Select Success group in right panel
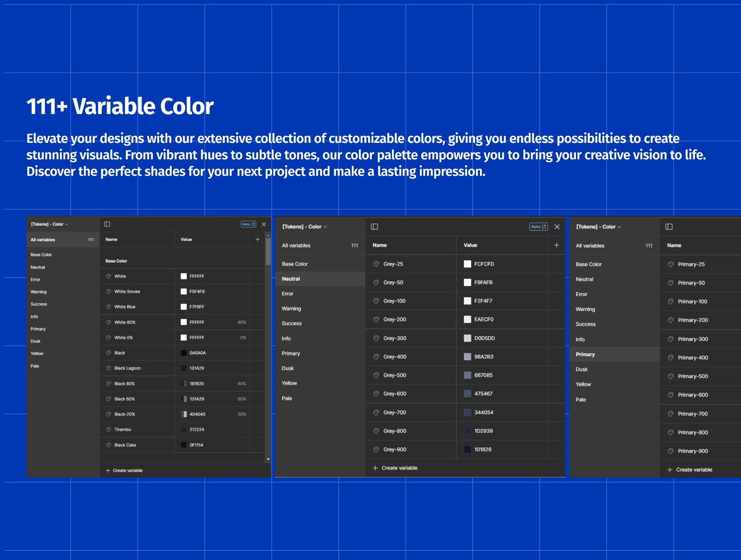Image resolution: width=741 pixels, height=560 pixels. [x=585, y=324]
